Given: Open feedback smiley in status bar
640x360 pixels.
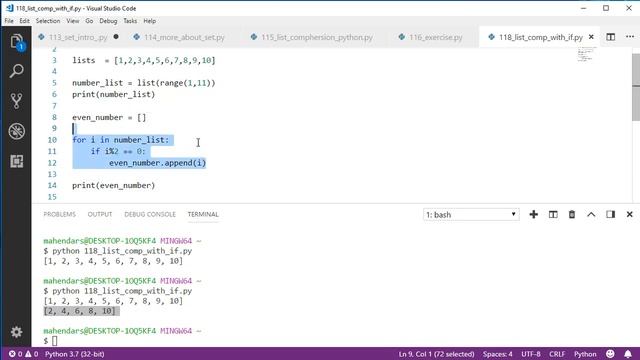Looking at the screenshot, I should point(610,354).
